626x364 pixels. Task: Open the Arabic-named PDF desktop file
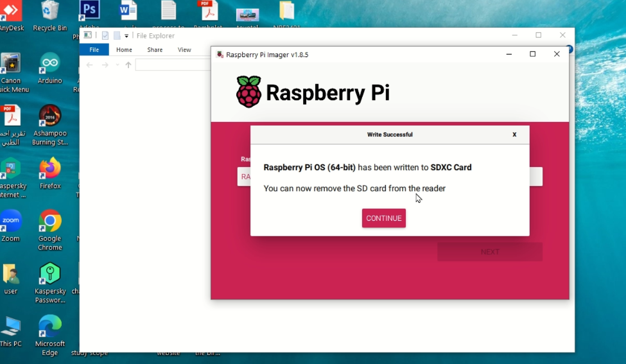11,126
